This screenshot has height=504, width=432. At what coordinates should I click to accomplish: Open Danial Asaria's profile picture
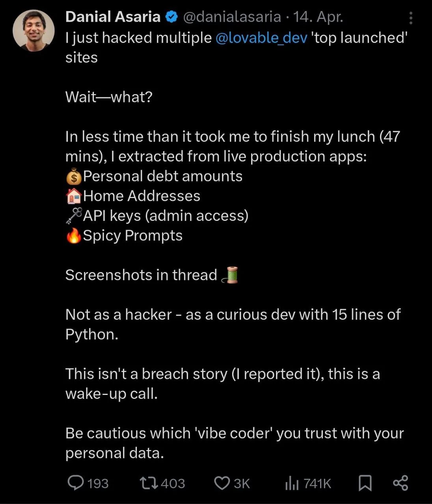coord(34,31)
